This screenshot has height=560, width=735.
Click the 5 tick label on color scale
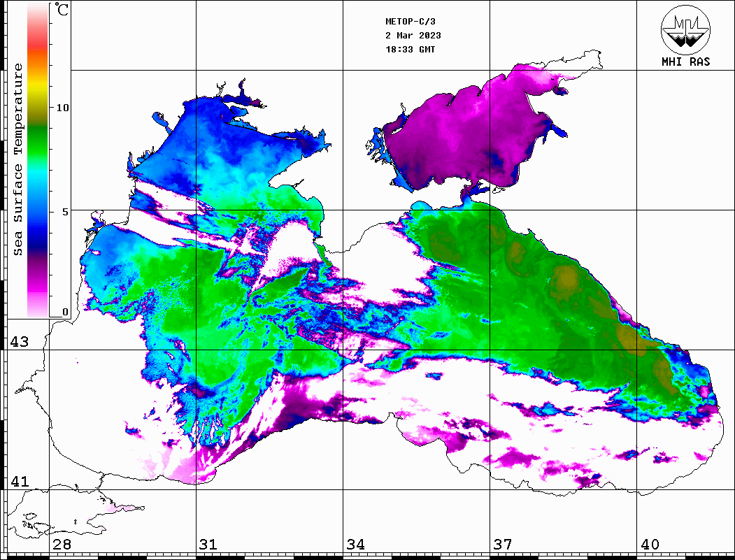65,210
